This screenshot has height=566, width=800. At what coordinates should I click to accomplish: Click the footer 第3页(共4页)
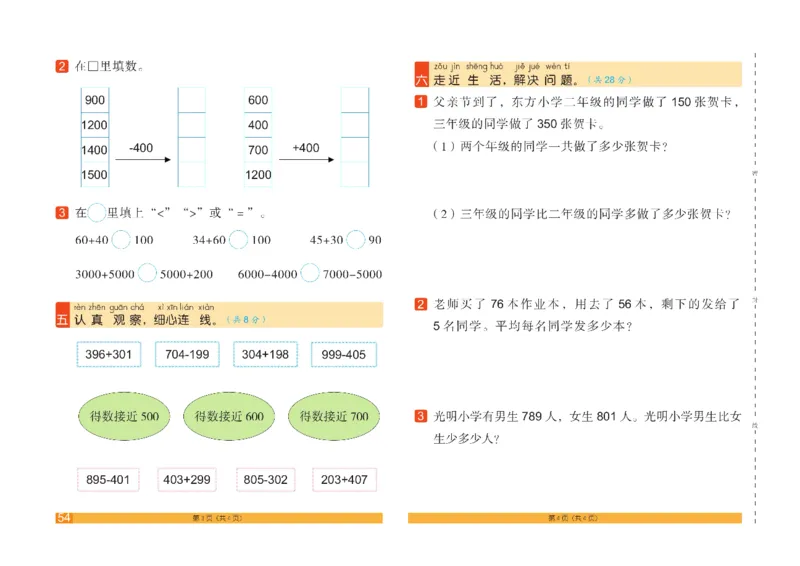217,518
